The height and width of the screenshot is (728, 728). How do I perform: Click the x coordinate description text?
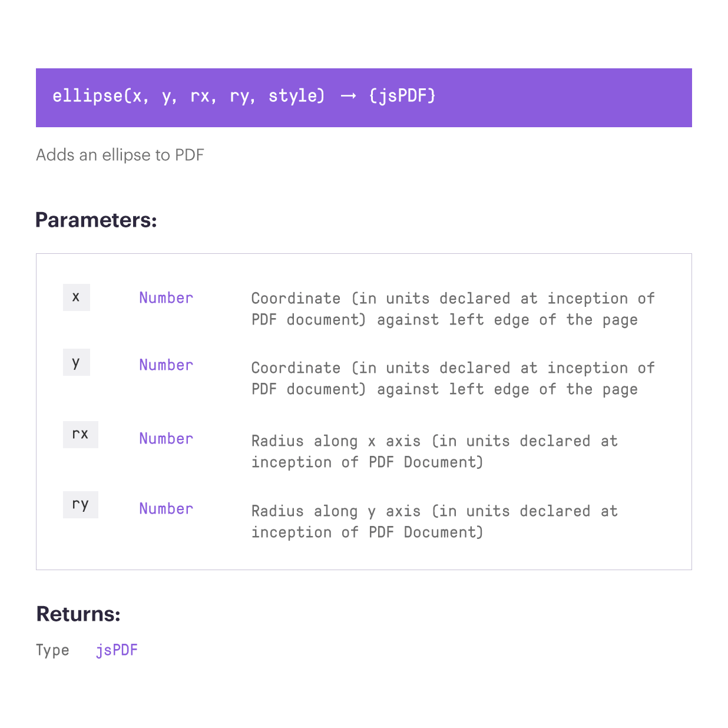(453, 309)
